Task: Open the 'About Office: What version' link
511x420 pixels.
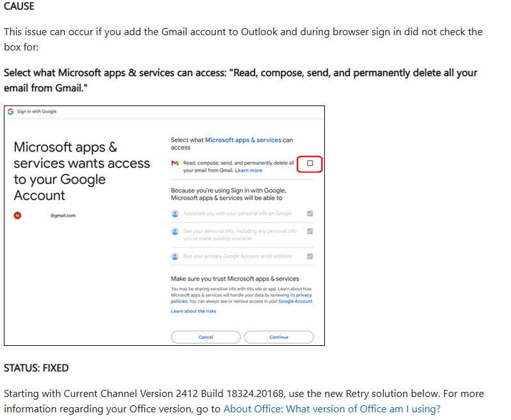Action: [x=332, y=408]
